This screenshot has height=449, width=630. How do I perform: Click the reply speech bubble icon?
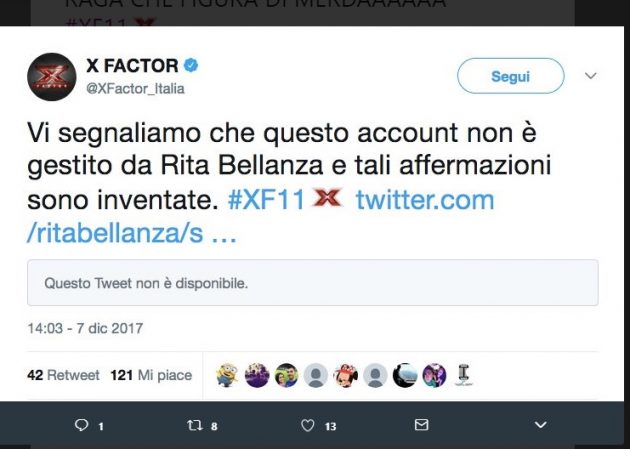[x=83, y=425]
